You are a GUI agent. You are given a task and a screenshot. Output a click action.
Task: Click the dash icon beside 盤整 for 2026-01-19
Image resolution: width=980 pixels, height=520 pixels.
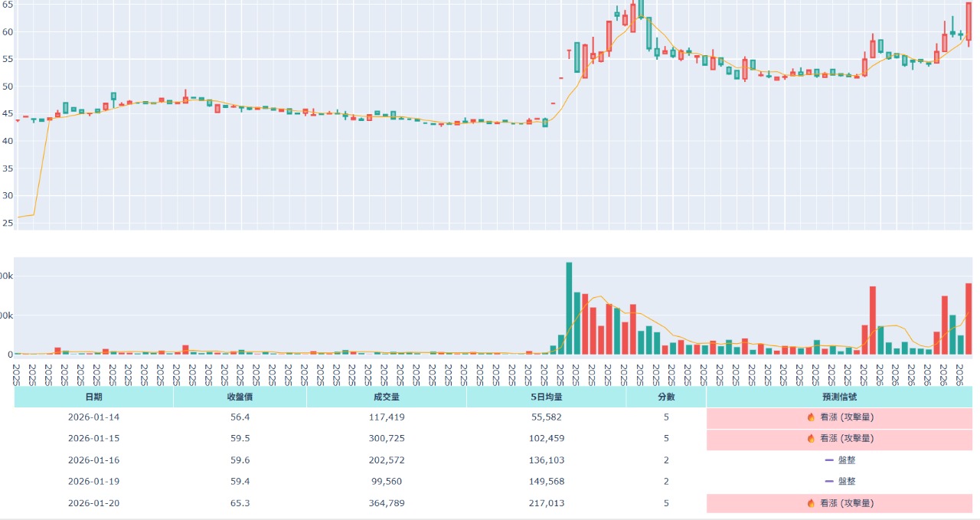(830, 482)
